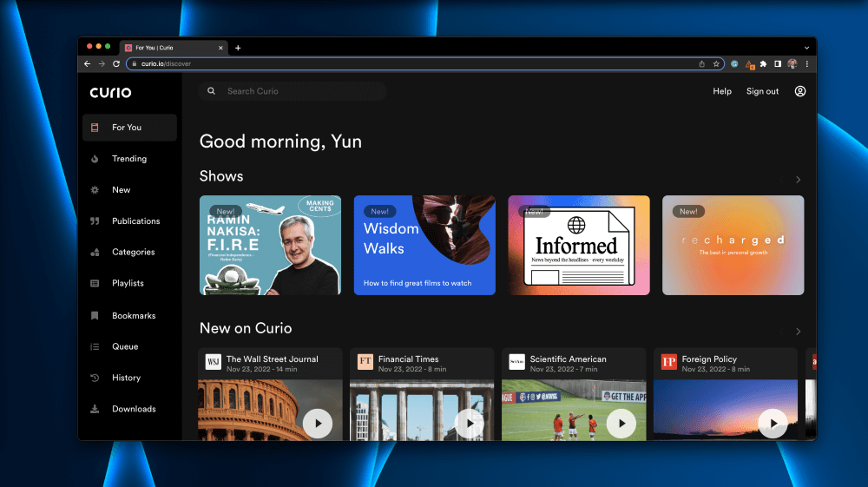This screenshot has height=487, width=868.
Task: Open the For You section icon
Action: tap(95, 128)
